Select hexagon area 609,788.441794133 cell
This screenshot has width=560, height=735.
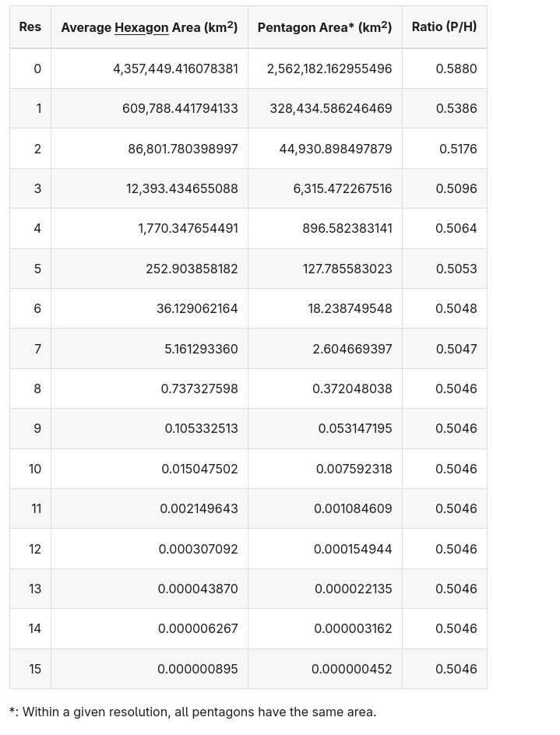pos(180,108)
